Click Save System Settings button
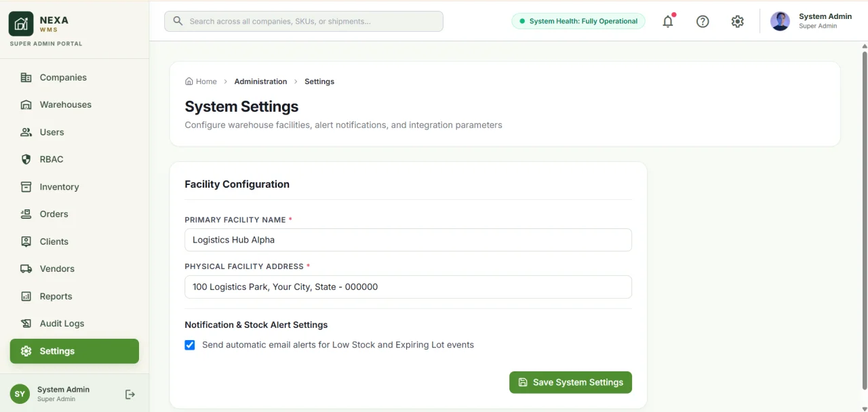Screen dimensions: 868x412 pos(570,382)
